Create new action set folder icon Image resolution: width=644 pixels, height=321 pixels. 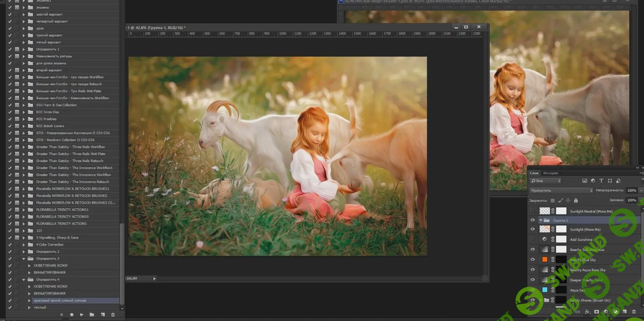[92, 315]
